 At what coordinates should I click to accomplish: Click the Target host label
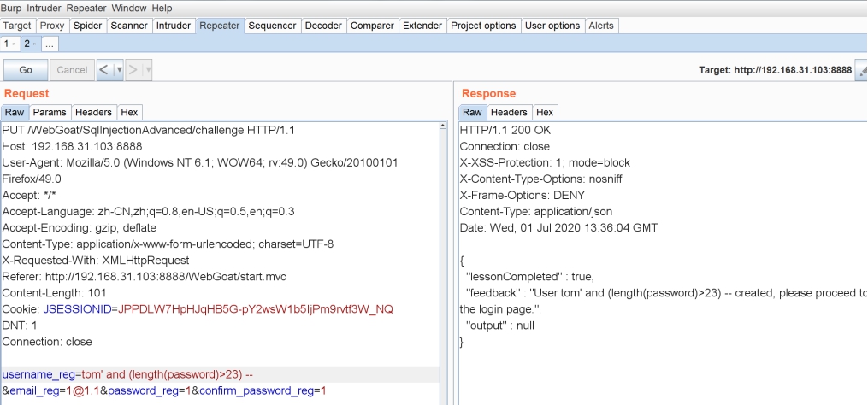[775, 70]
